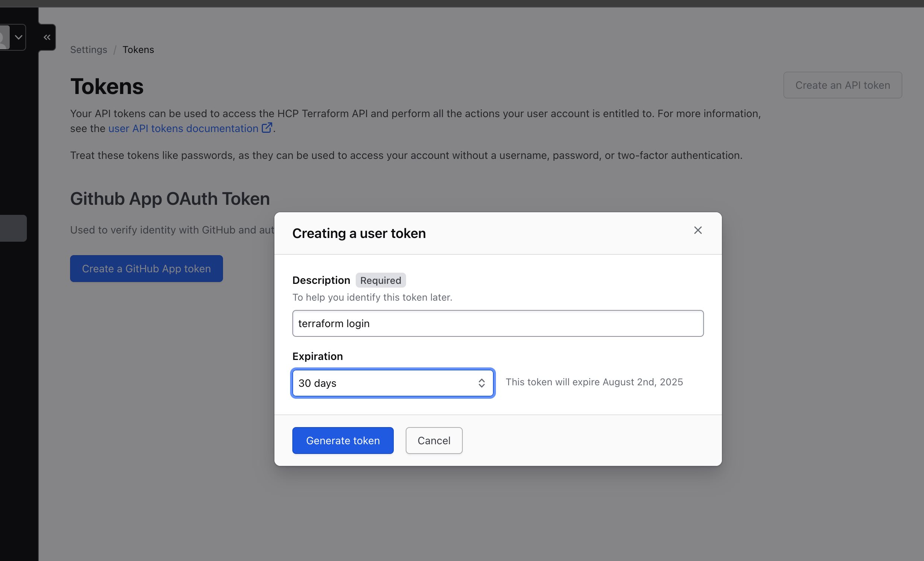924x561 pixels.
Task: Click the helper text about identifying token
Action: (372, 297)
